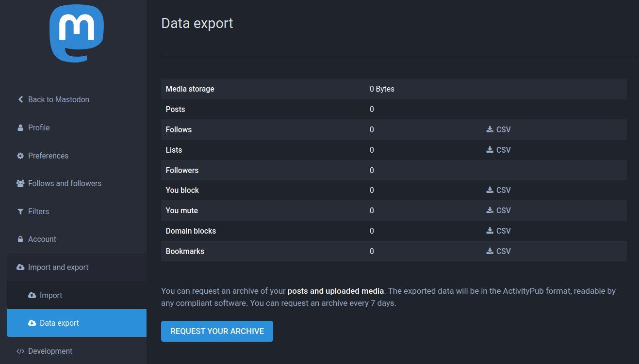Screen dimensions: 639x364
Task: Go to Follows and followers page
Action: pyautogui.click(x=65, y=183)
